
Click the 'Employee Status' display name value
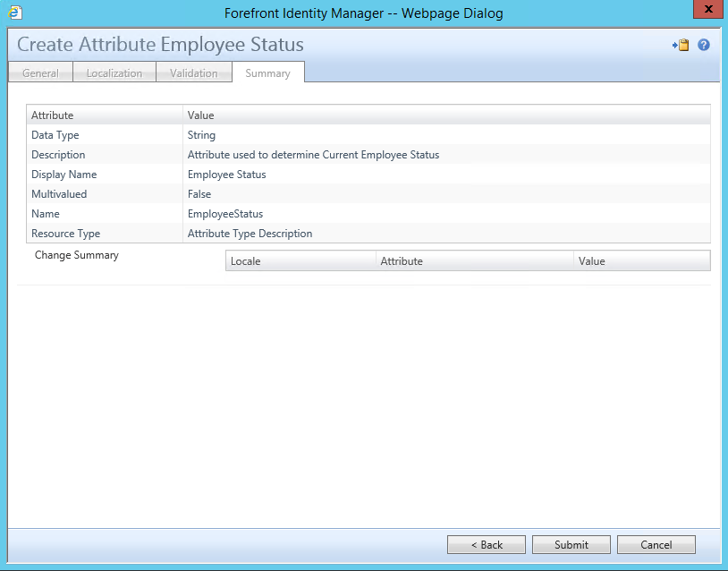coord(226,175)
